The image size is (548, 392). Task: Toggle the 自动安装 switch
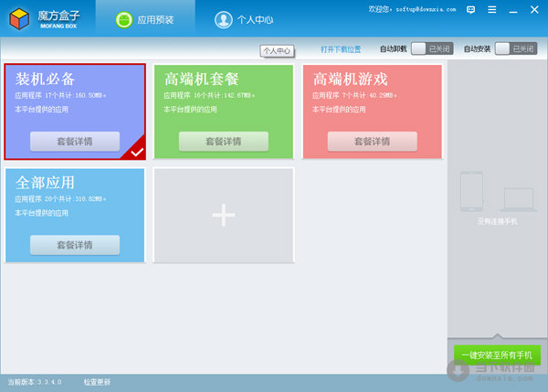pos(515,48)
